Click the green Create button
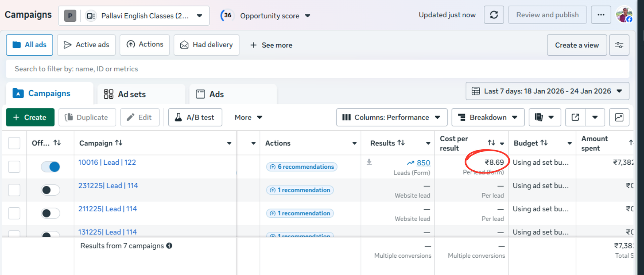 (x=30, y=117)
